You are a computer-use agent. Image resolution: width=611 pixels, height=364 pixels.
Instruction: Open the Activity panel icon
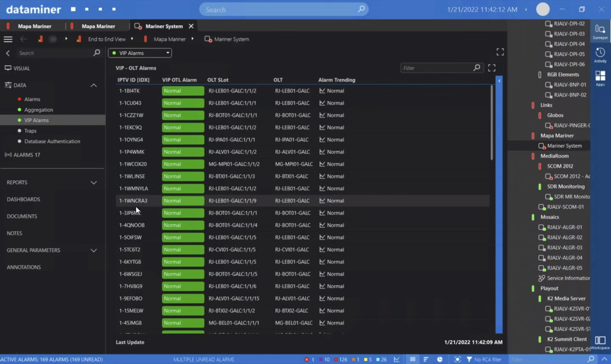pyautogui.click(x=600, y=55)
